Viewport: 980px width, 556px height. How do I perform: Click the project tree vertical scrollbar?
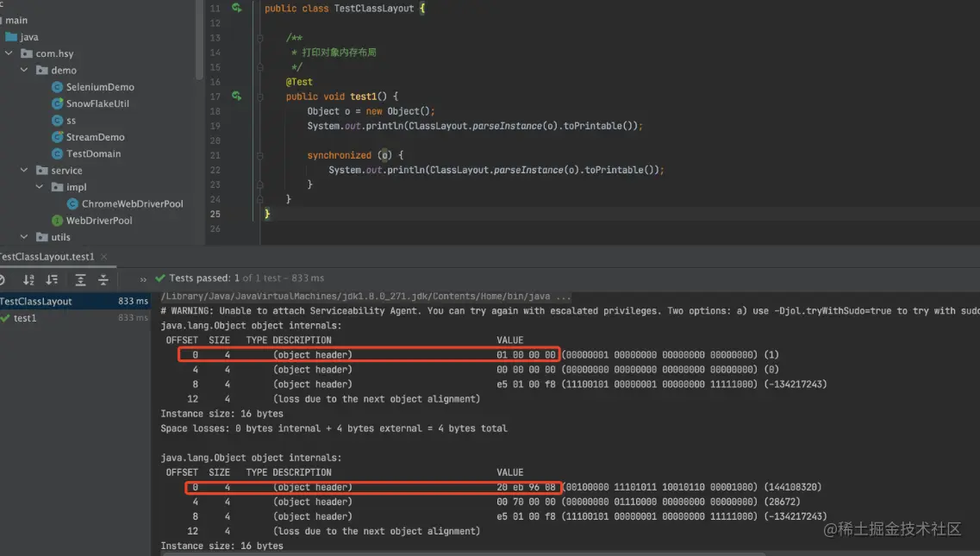pyautogui.click(x=199, y=41)
